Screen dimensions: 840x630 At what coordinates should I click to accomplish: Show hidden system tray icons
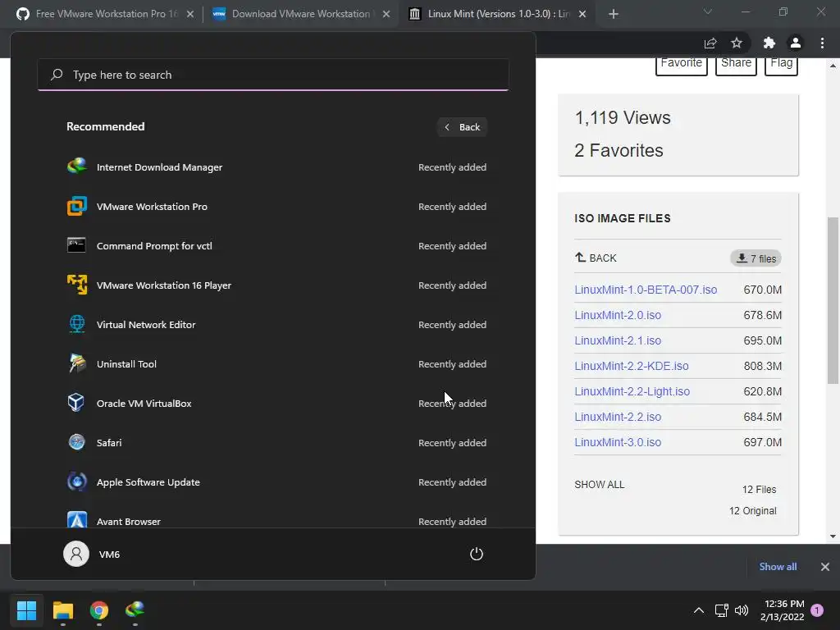[699, 610]
